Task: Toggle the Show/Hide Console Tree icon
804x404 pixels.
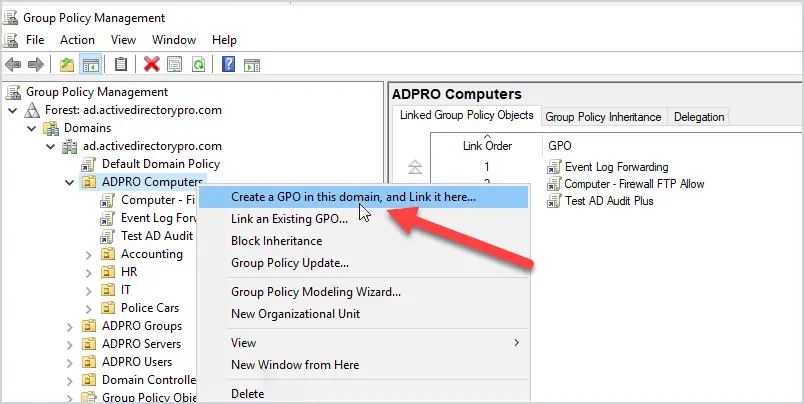Action: 90,65
